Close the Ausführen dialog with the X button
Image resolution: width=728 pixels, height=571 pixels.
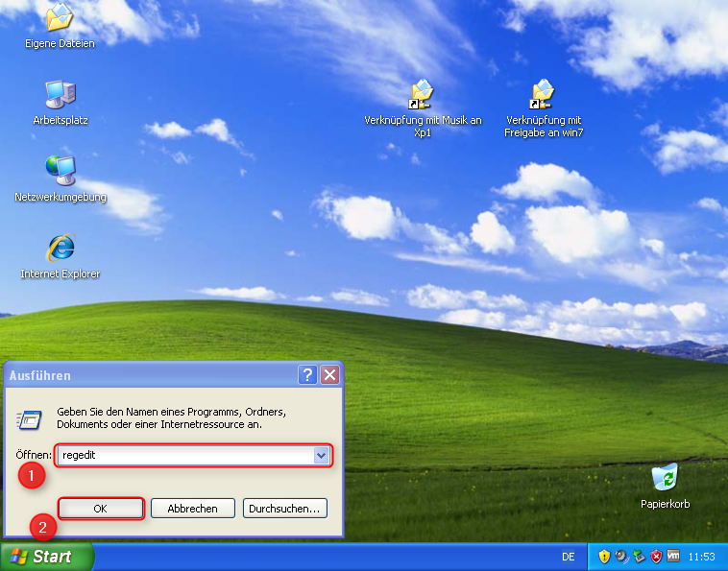(x=330, y=375)
